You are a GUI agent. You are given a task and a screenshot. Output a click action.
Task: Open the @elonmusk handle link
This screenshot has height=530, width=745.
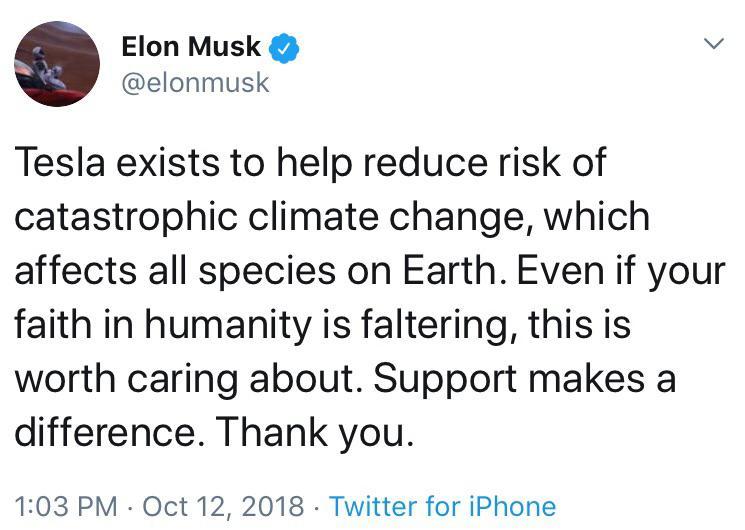tap(195, 82)
